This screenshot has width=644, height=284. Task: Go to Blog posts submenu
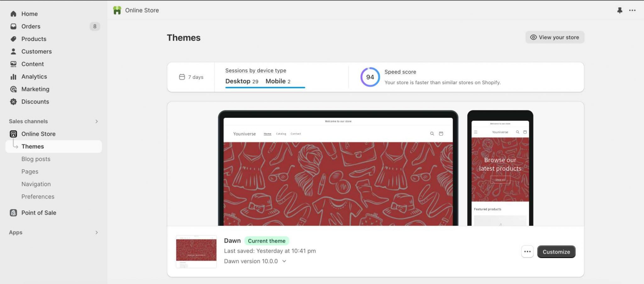click(x=36, y=159)
